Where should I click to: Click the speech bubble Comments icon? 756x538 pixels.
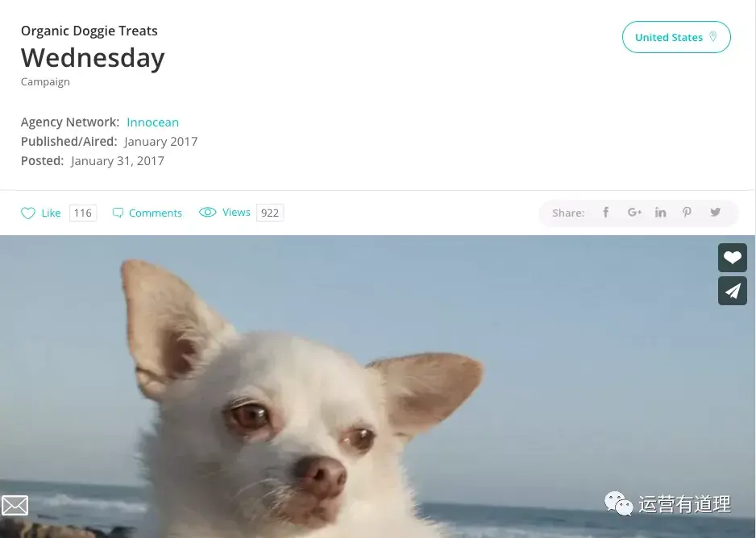[118, 213]
